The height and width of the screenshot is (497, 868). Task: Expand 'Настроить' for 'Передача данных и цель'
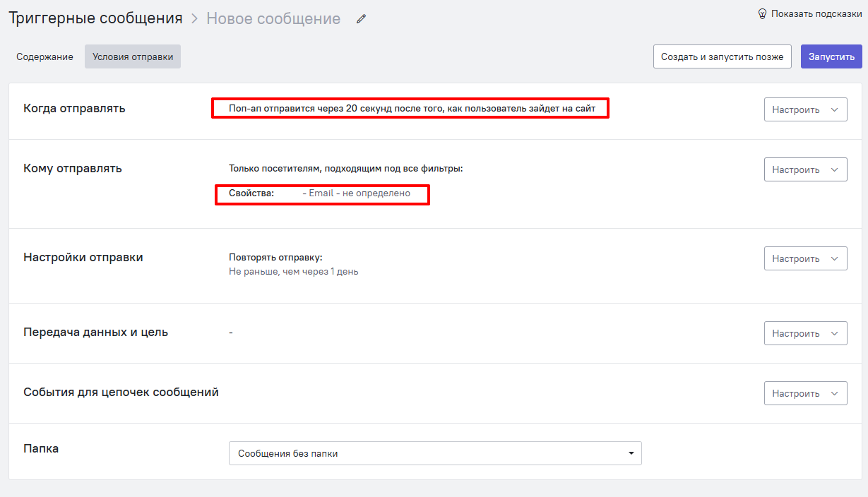pyautogui.click(x=805, y=333)
